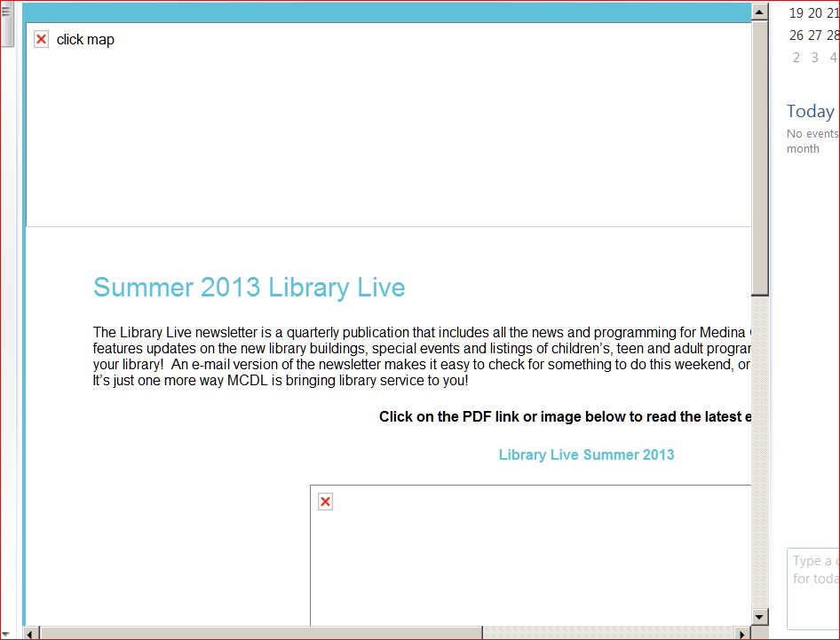Image resolution: width=840 pixels, height=640 pixels.
Task: Select date 26 in the calendar
Action: [x=796, y=36]
